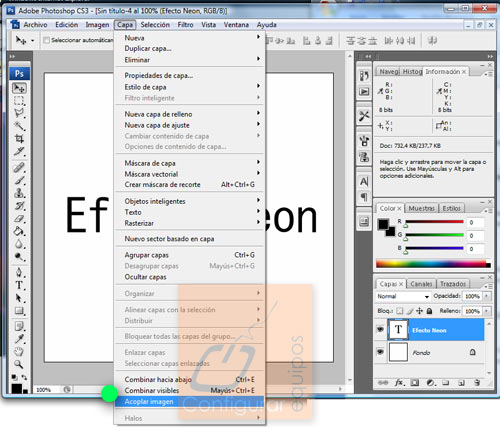The image size is (500, 427).
Task: Choose Combinar visibles menu entry
Action: coord(189,390)
